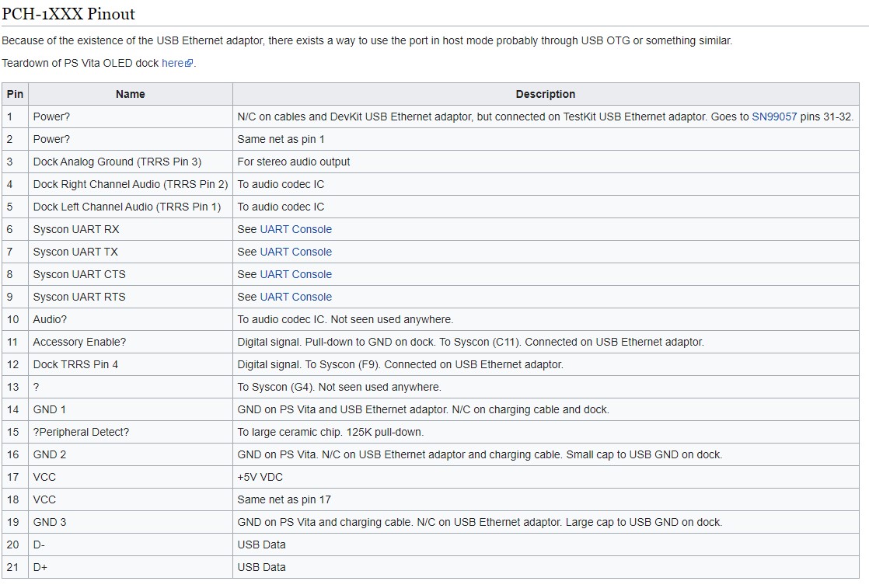Click the external link icon after 'here'
869x588 pixels.
[x=189, y=64]
